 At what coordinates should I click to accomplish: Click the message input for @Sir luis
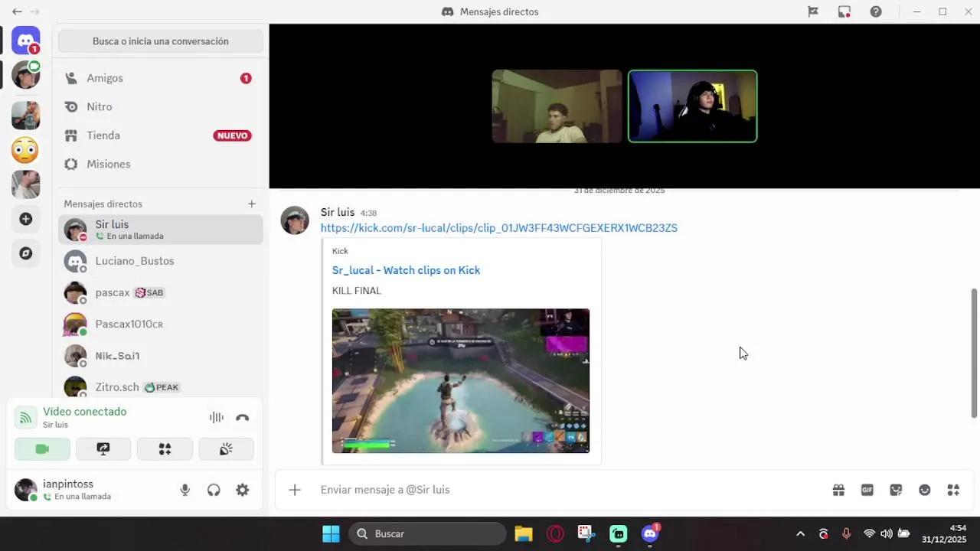567,490
